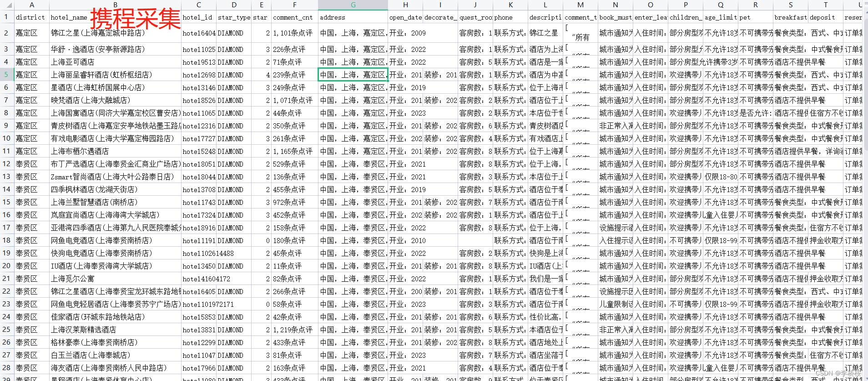
Task: Click the 'book_must' header cell
Action: (615, 17)
